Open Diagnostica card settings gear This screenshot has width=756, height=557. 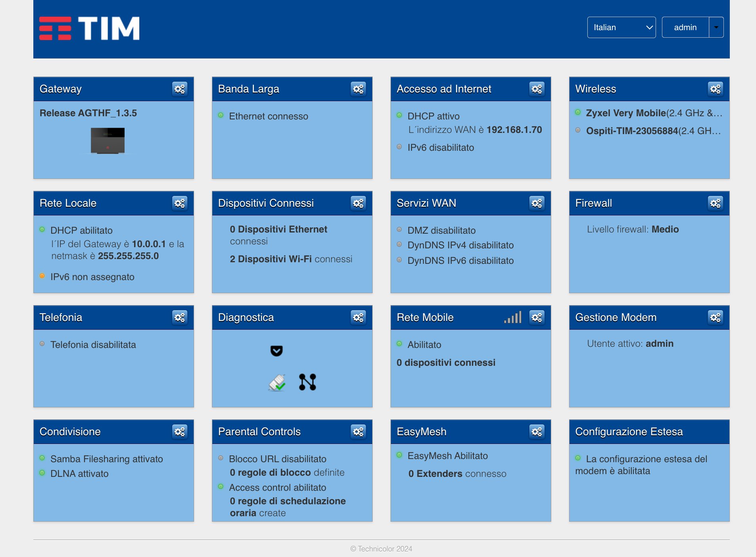[358, 317]
